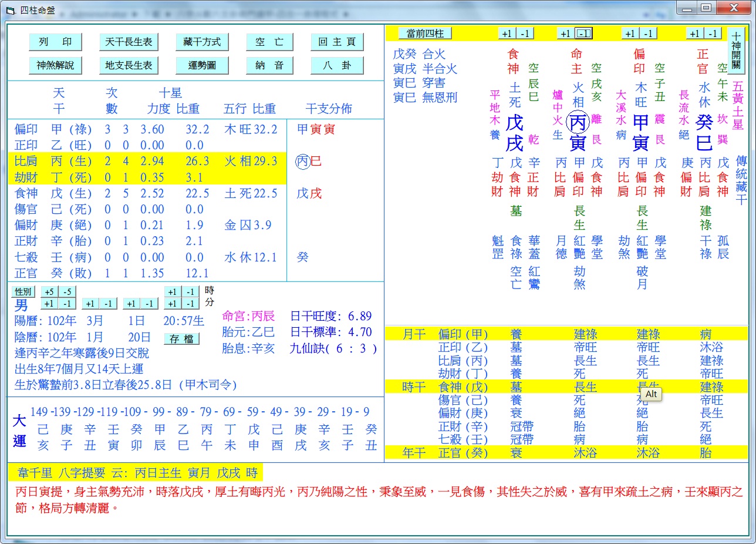Screen dimensions: 756x544
Task: Open the 藏干方式 setting
Action: pyautogui.click(x=202, y=42)
